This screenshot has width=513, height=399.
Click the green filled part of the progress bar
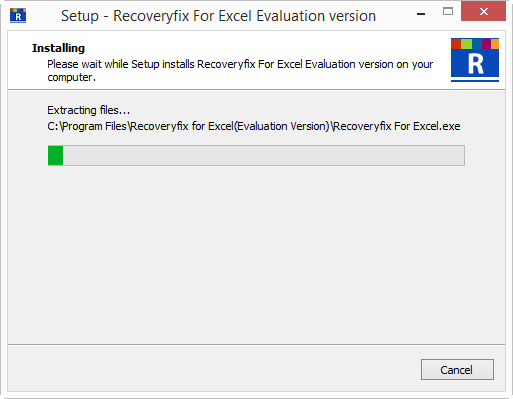click(55, 155)
